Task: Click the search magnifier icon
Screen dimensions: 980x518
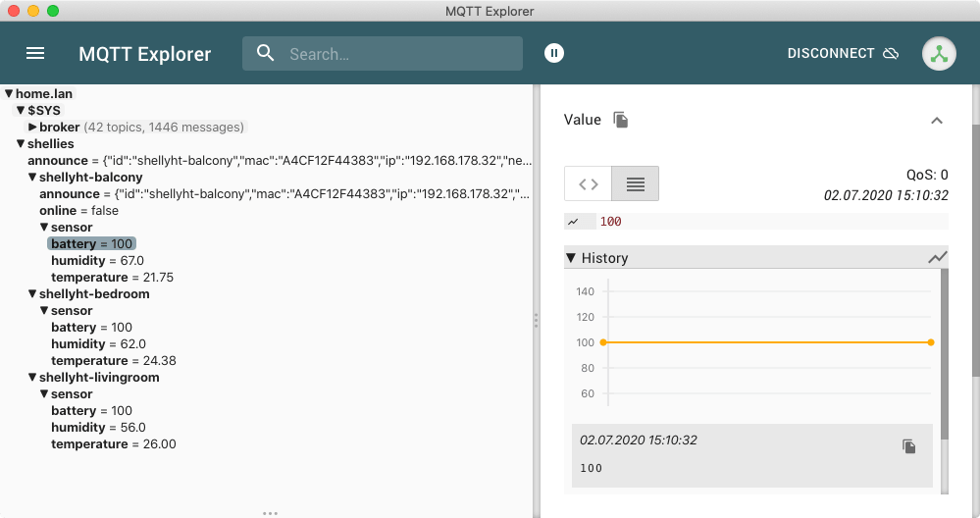Action: click(x=265, y=53)
